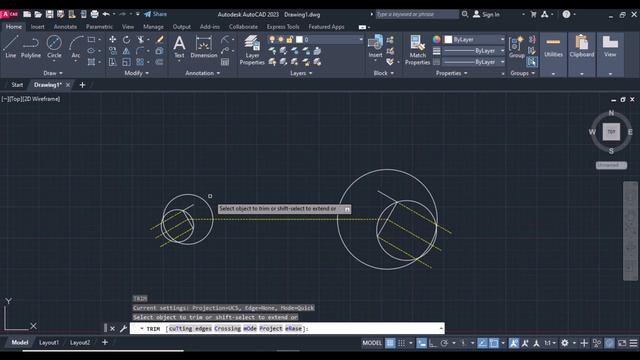Toggle 2D object snap
640x360 pixels.
pos(493,343)
